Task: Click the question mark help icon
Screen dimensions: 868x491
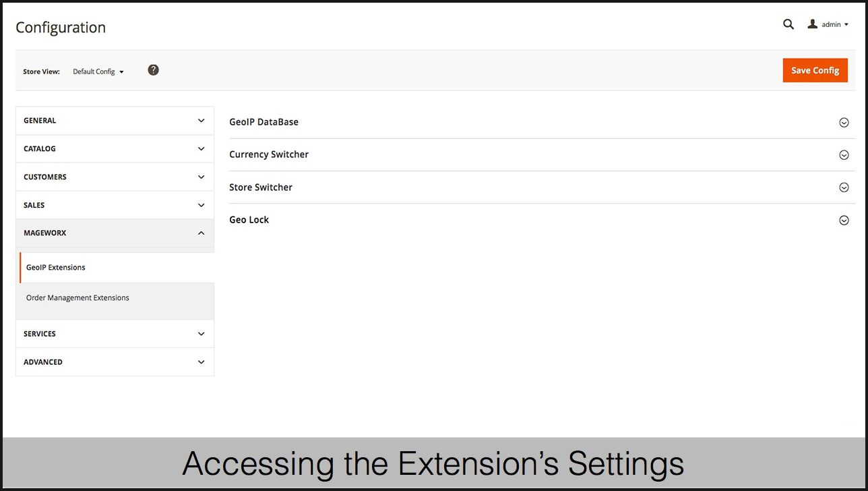Action: (x=154, y=70)
